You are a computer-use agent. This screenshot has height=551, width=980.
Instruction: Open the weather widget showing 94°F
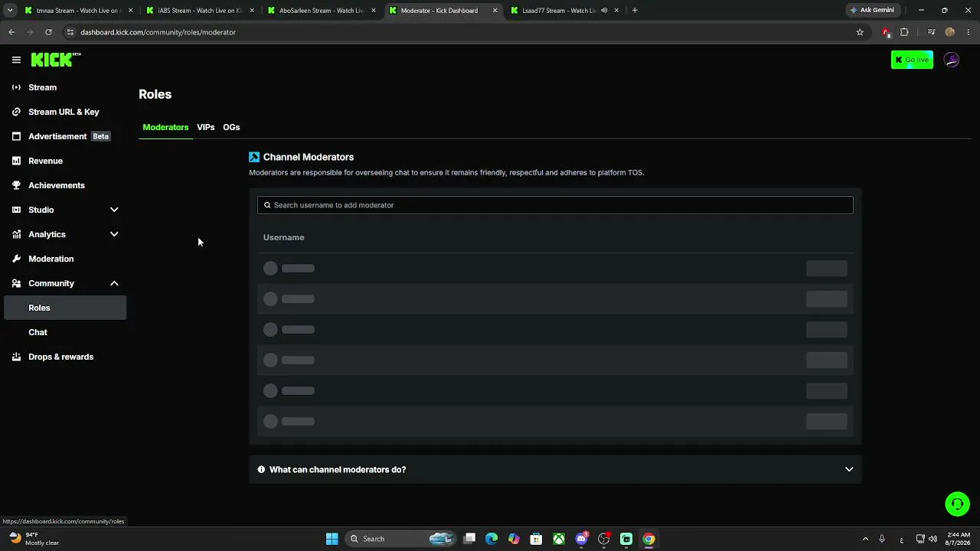tap(34, 539)
